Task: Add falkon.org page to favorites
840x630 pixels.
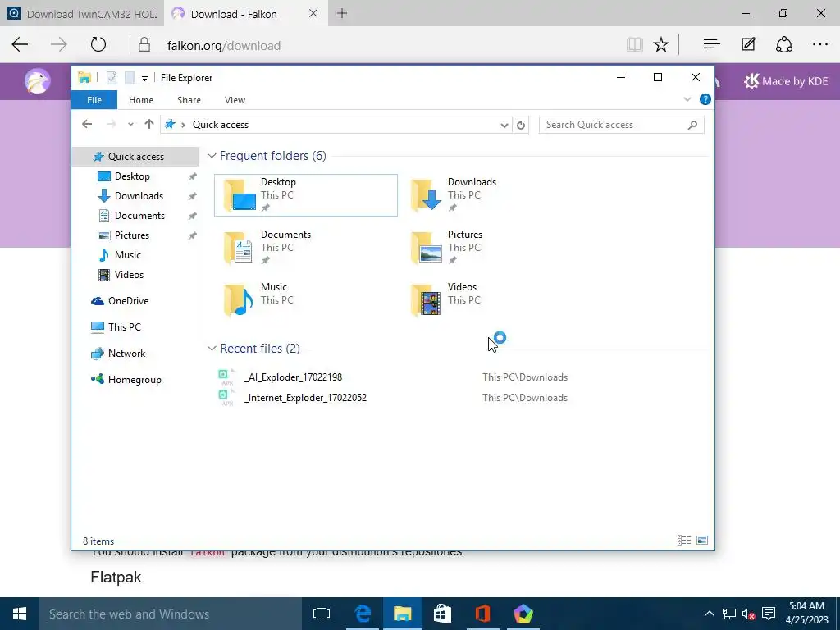Action: click(x=661, y=45)
